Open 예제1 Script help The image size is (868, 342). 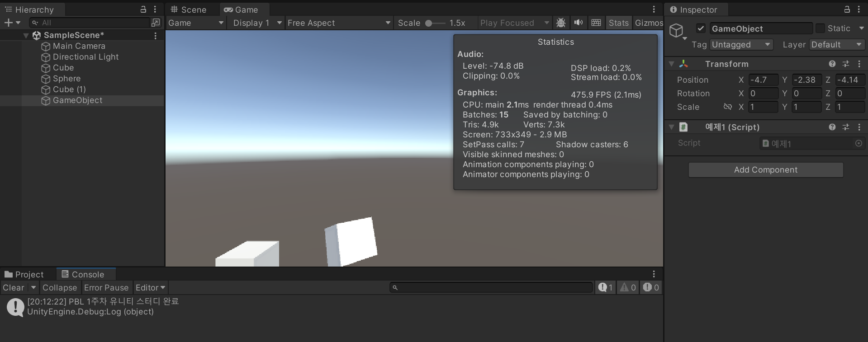832,127
